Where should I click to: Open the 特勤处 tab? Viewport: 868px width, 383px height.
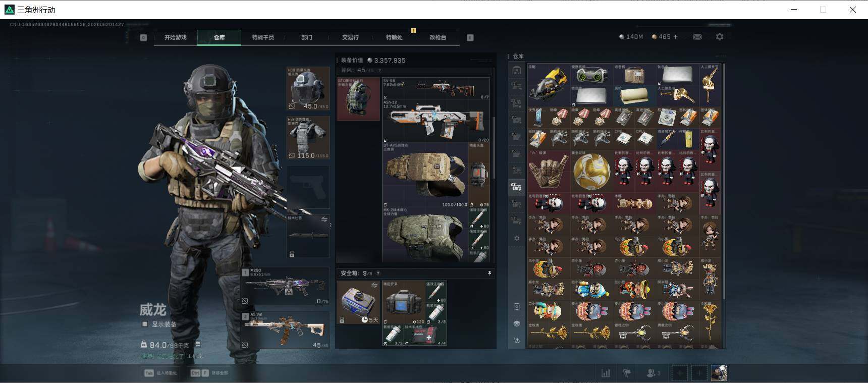point(394,37)
